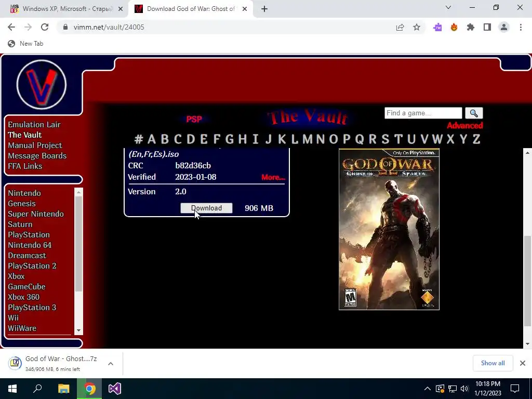Select Nintendo 64 in the console list
532x399 pixels.
coord(30,245)
